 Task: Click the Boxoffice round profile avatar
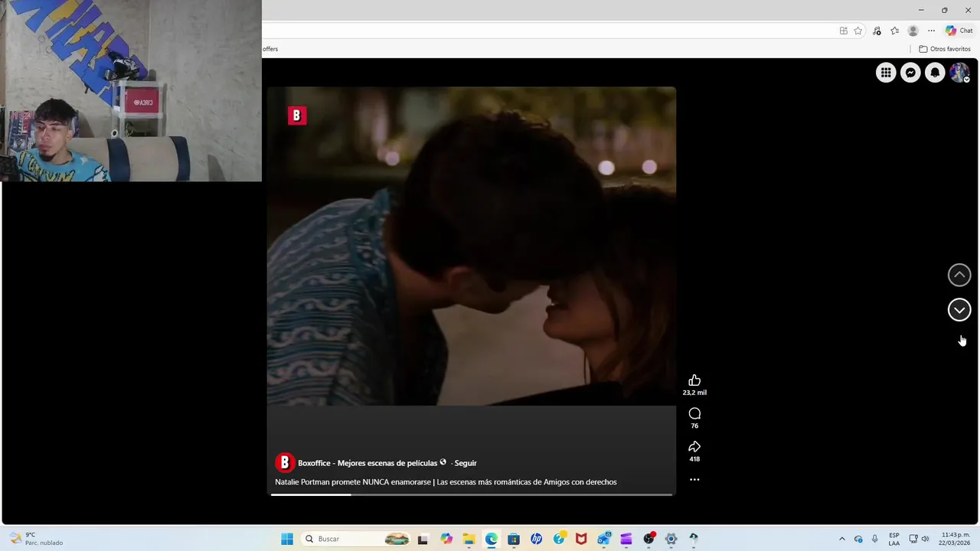pos(285,462)
